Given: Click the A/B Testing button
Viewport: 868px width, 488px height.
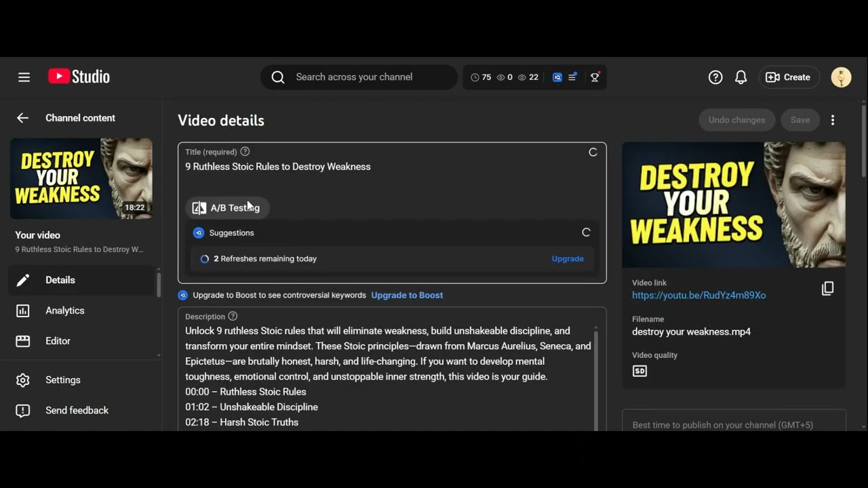Looking at the screenshot, I should tap(227, 208).
